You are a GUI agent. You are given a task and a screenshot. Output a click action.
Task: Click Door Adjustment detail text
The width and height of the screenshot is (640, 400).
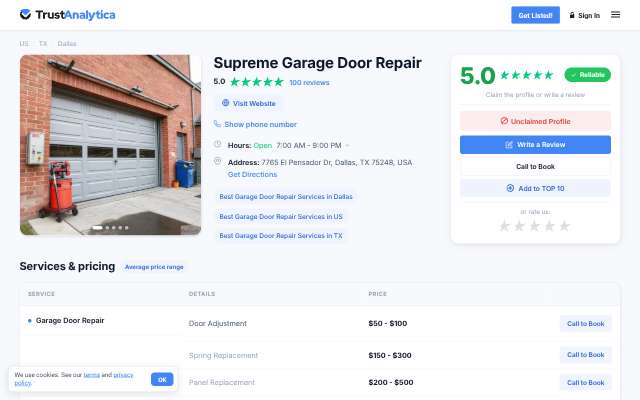(218, 323)
